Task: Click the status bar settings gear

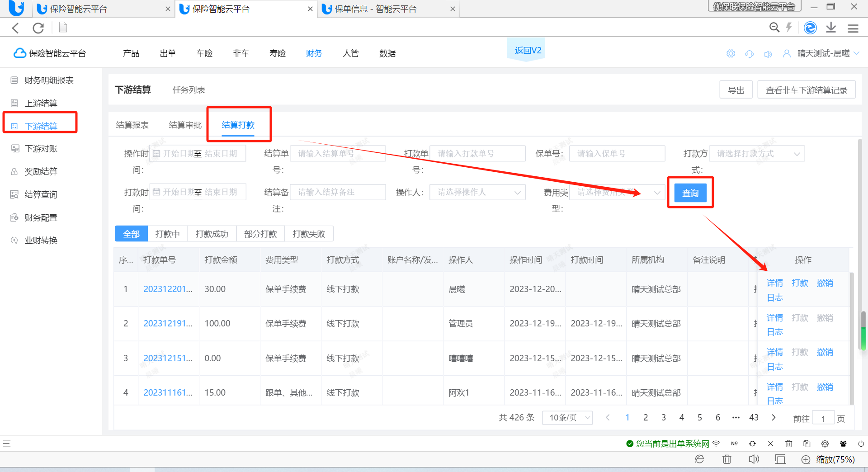Action: click(x=825, y=444)
